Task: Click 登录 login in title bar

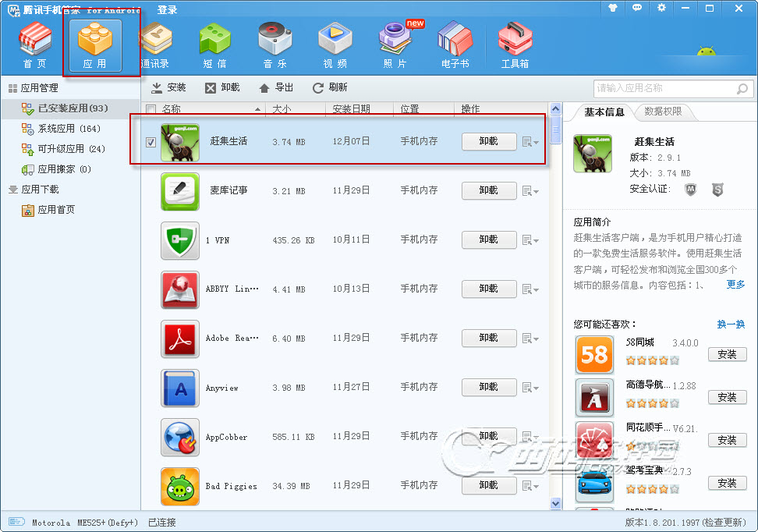Action: point(167,9)
